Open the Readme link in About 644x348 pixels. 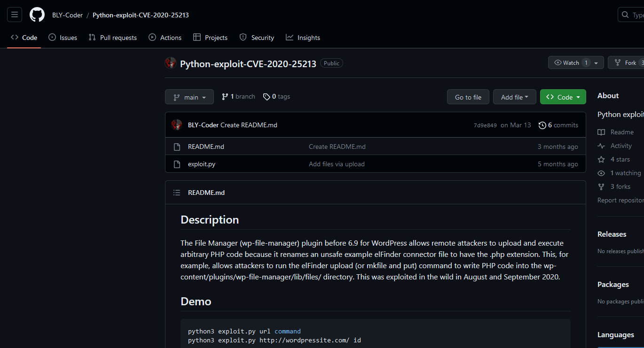pyautogui.click(x=615, y=132)
